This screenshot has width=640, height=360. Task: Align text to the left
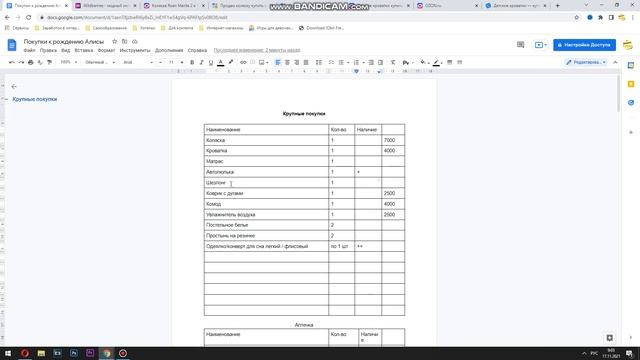pyautogui.click(x=278, y=62)
